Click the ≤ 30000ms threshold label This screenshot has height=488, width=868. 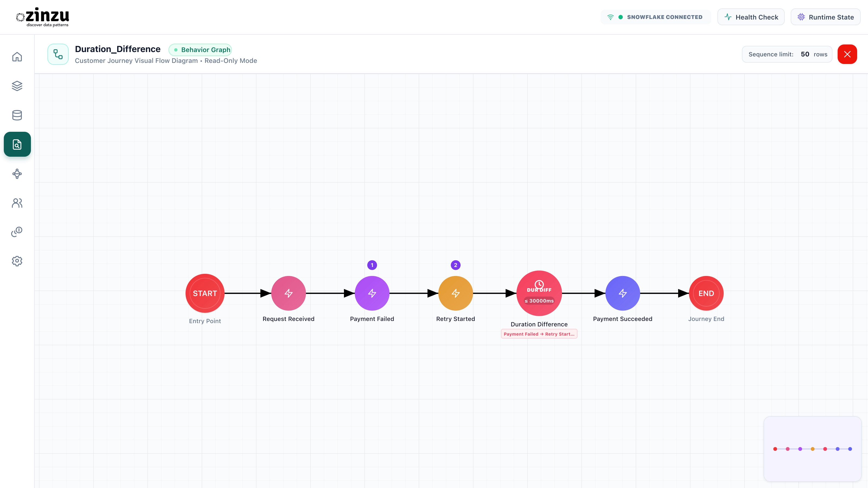(539, 301)
